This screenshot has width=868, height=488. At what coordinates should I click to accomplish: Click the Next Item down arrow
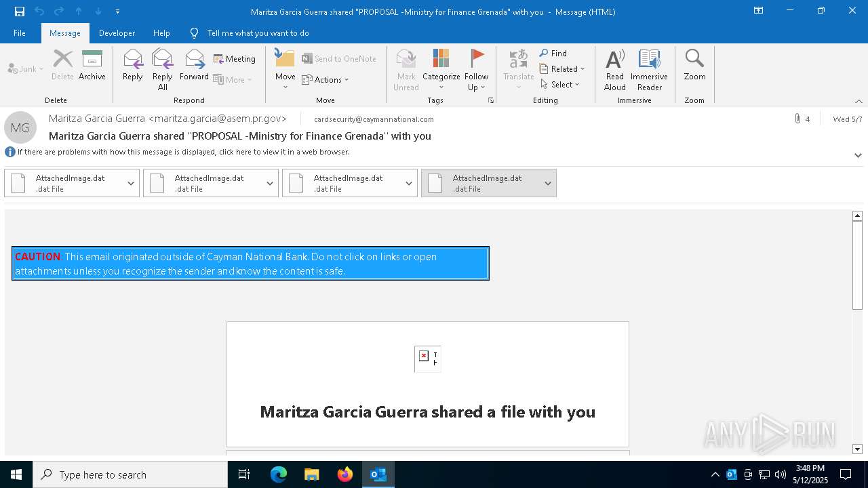pos(98,11)
